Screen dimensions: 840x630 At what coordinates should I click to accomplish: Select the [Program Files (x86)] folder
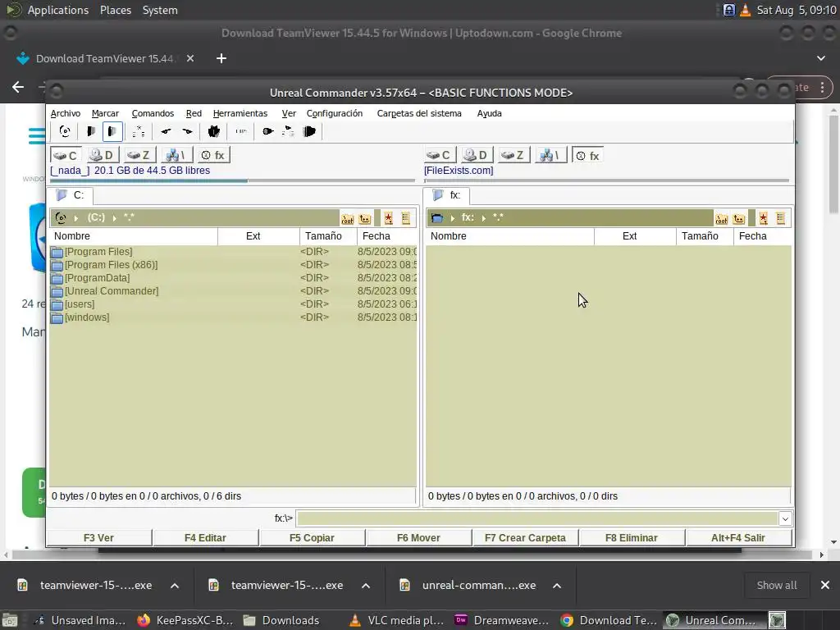[x=233, y=265]
